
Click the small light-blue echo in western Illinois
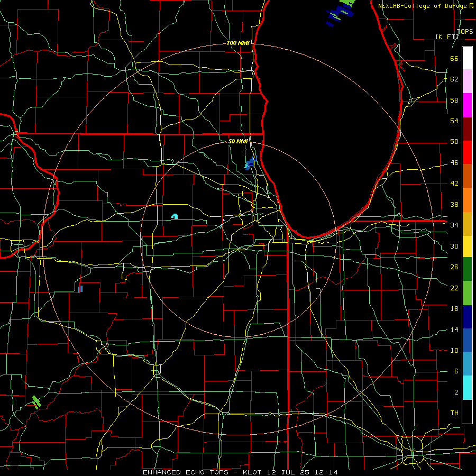pos(80,289)
